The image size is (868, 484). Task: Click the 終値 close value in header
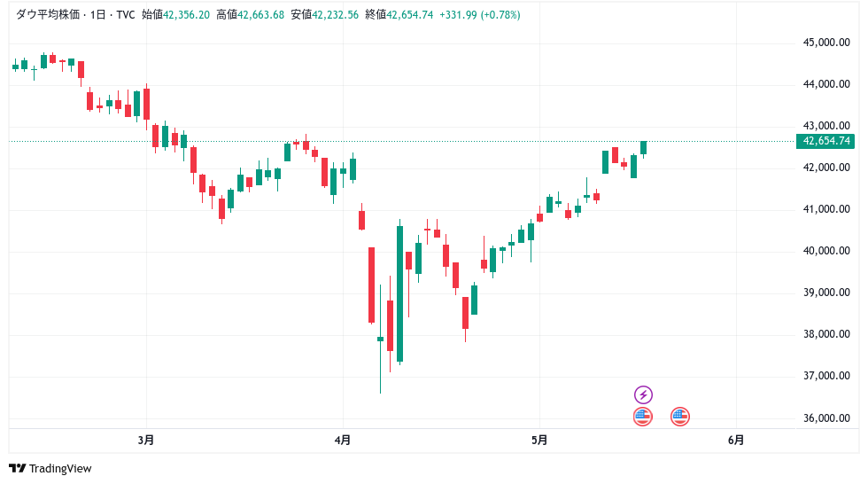pyautogui.click(x=410, y=15)
